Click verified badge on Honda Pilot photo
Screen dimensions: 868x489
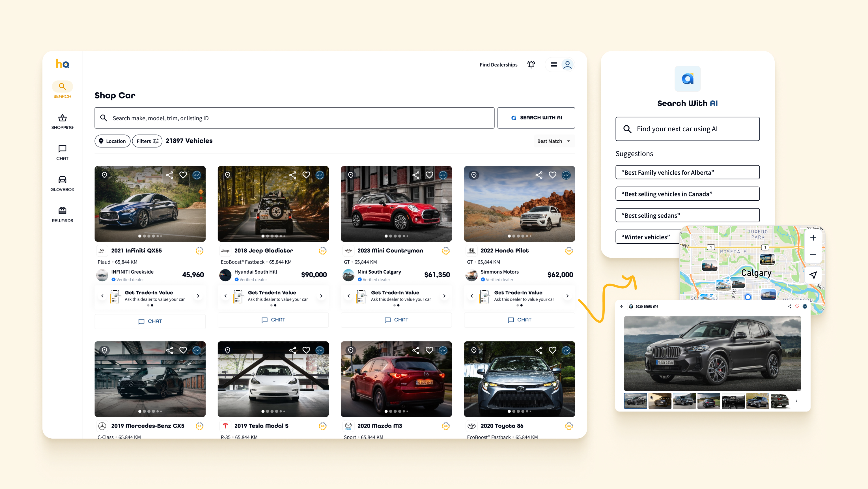point(566,175)
